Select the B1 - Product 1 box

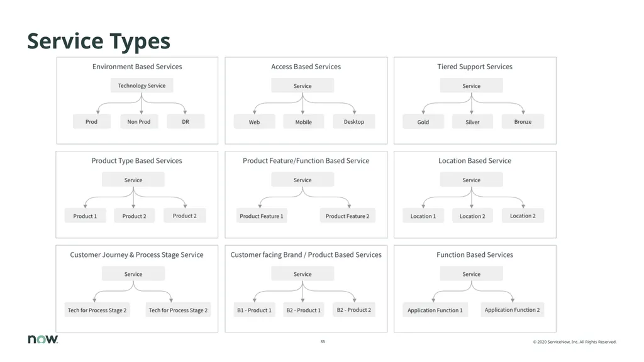pos(254,310)
